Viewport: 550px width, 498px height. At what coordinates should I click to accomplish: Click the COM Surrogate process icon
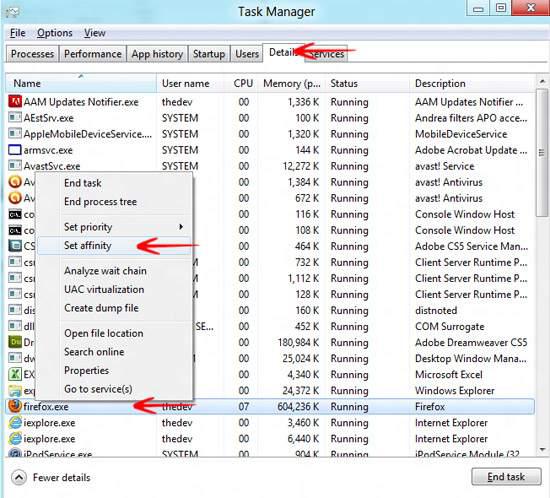pyautogui.click(x=15, y=326)
